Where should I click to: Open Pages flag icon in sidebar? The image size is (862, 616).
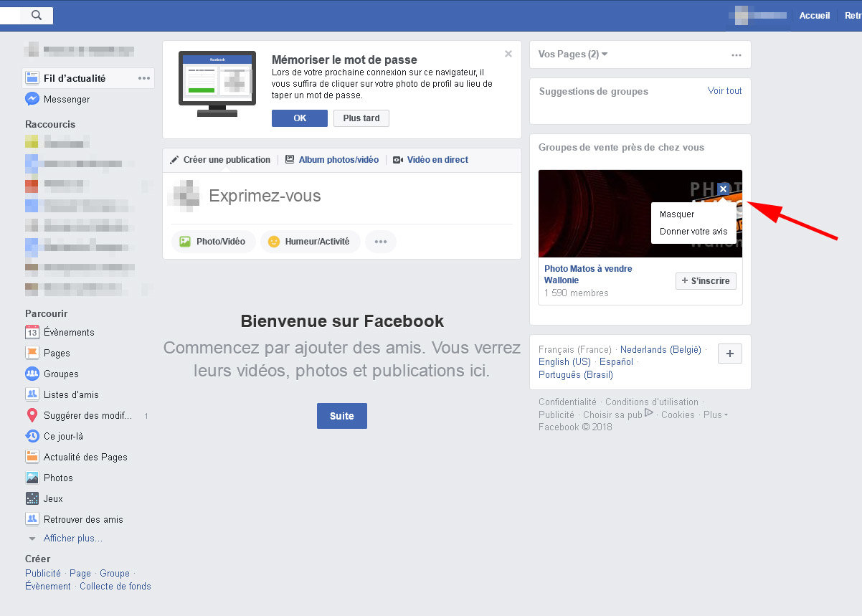coord(32,353)
